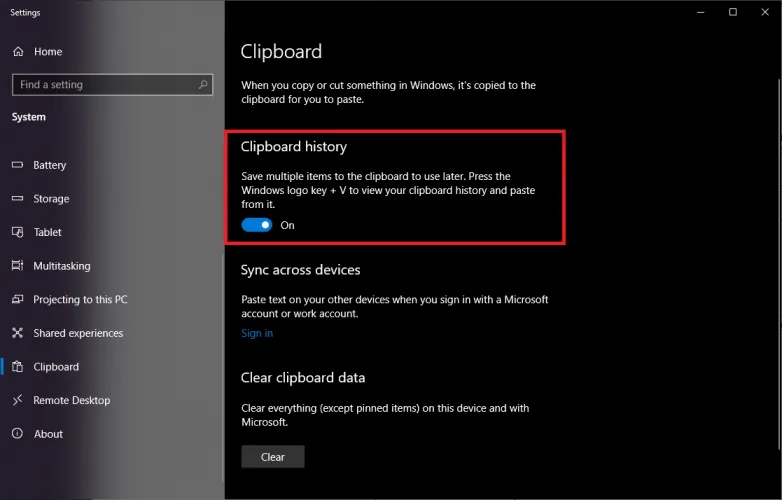This screenshot has width=782, height=500.
Task: Click the Tablet icon in sidebar
Action: [x=17, y=232]
